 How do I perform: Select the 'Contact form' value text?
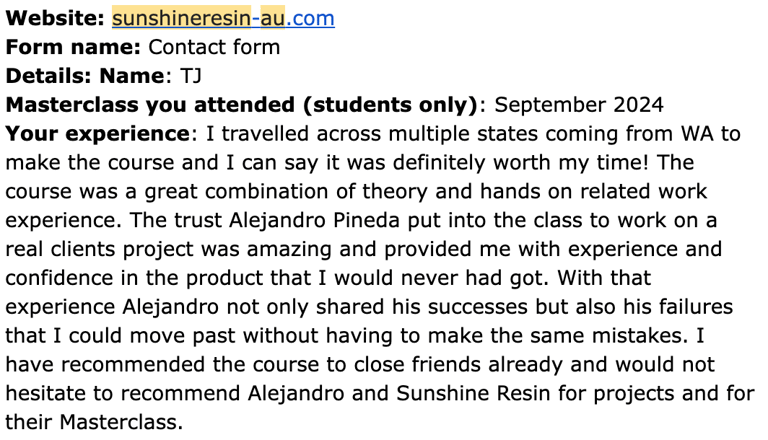pos(214,48)
